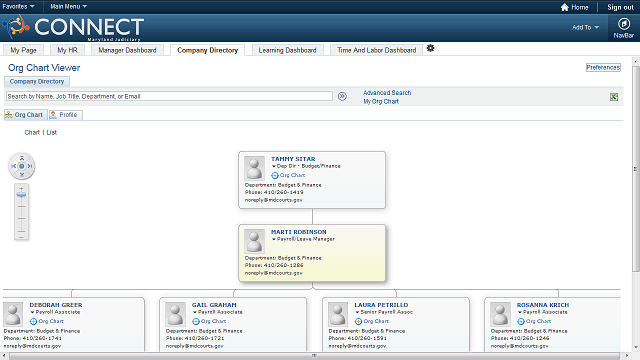Switch to List view link
The height and width of the screenshot is (360, 640).
click(x=51, y=132)
